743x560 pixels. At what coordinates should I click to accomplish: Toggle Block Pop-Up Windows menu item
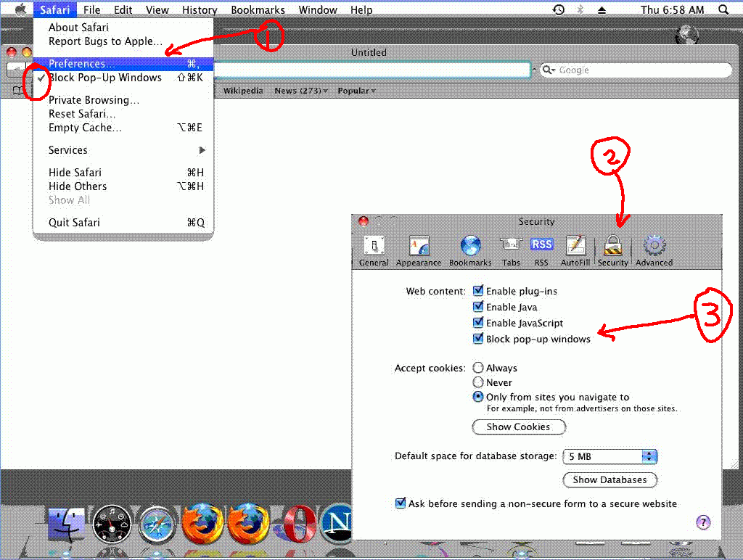(x=123, y=77)
